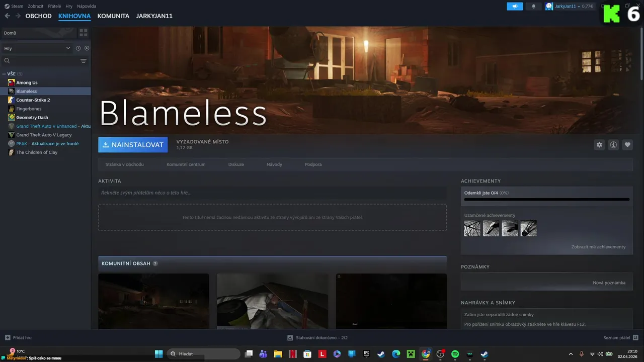The image size is (644, 362).
Task: Select Grand Theft Auto V Legacy
Action: pos(45,135)
